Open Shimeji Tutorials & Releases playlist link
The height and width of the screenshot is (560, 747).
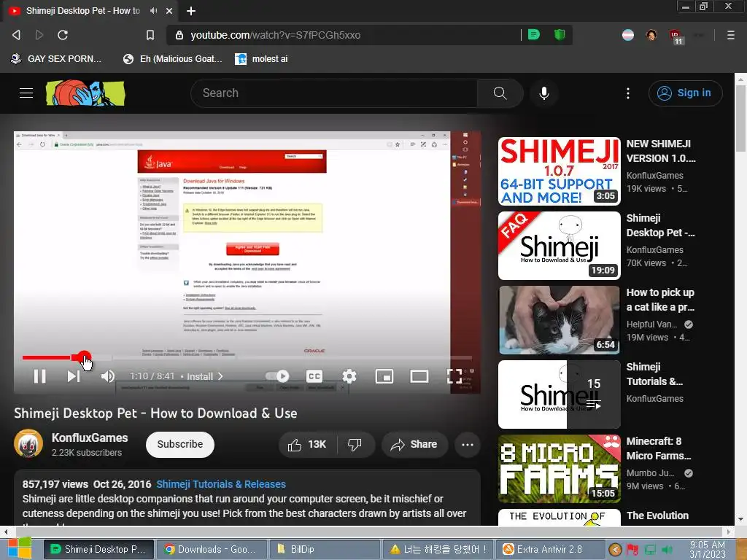(x=221, y=484)
